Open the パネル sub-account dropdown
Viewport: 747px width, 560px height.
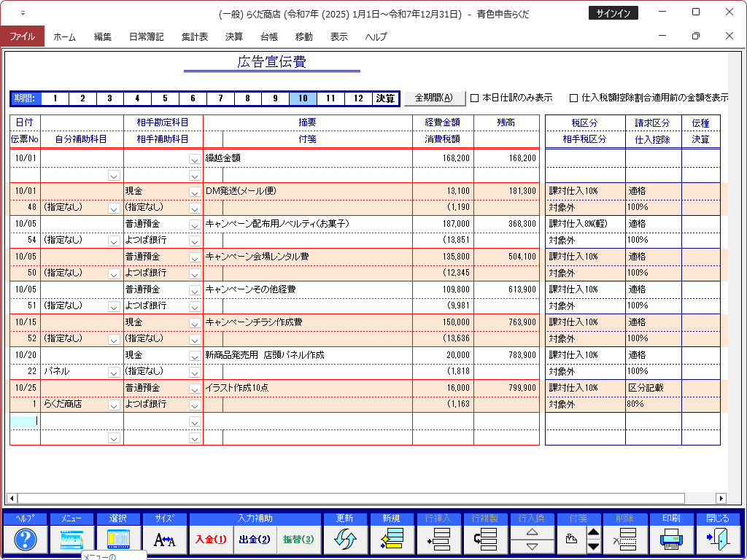click(113, 372)
